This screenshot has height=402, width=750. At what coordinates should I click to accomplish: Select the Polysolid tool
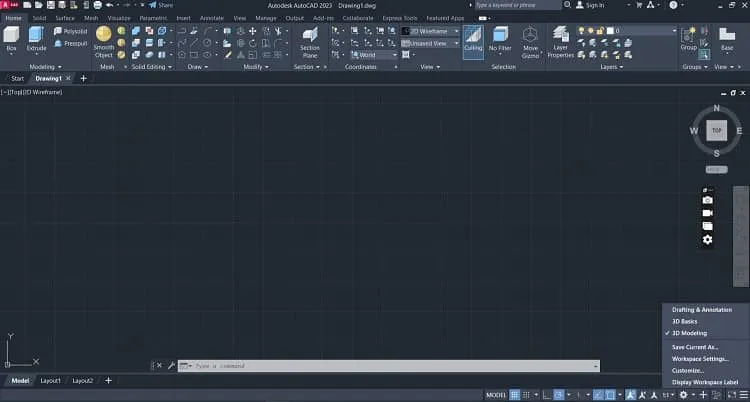71,31
